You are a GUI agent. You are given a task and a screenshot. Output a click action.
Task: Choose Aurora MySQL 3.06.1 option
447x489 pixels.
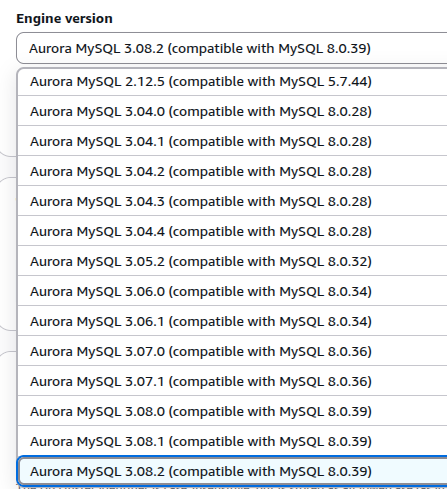232,321
